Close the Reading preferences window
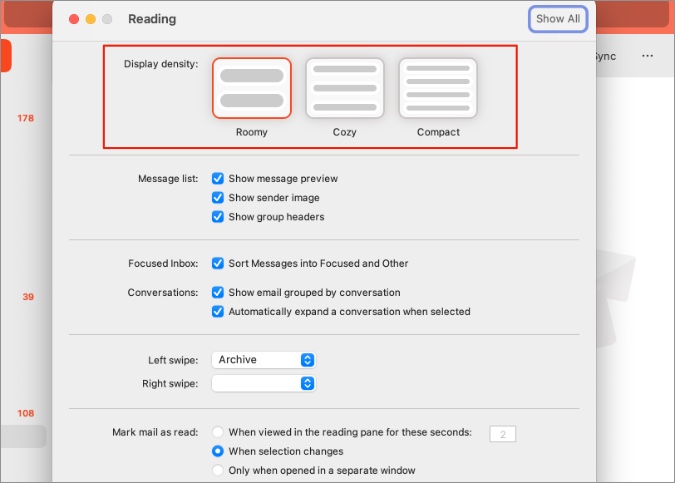 (74, 19)
